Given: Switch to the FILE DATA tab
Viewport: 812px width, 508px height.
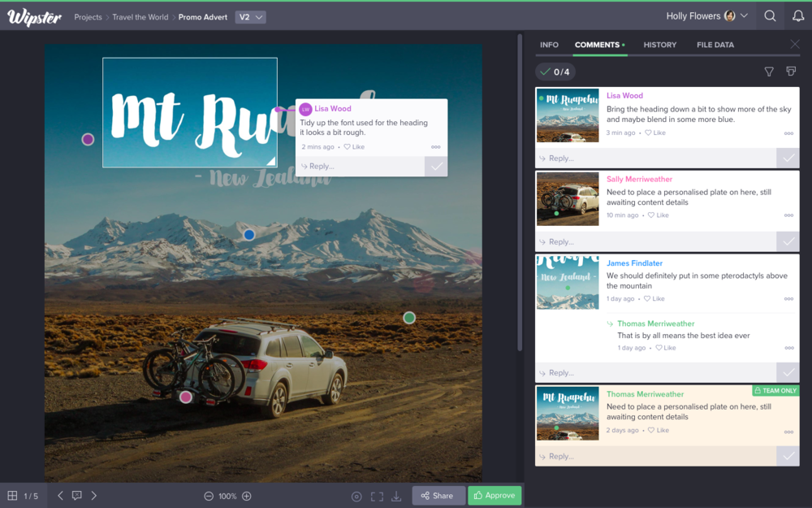Looking at the screenshot, I should 715,45.
